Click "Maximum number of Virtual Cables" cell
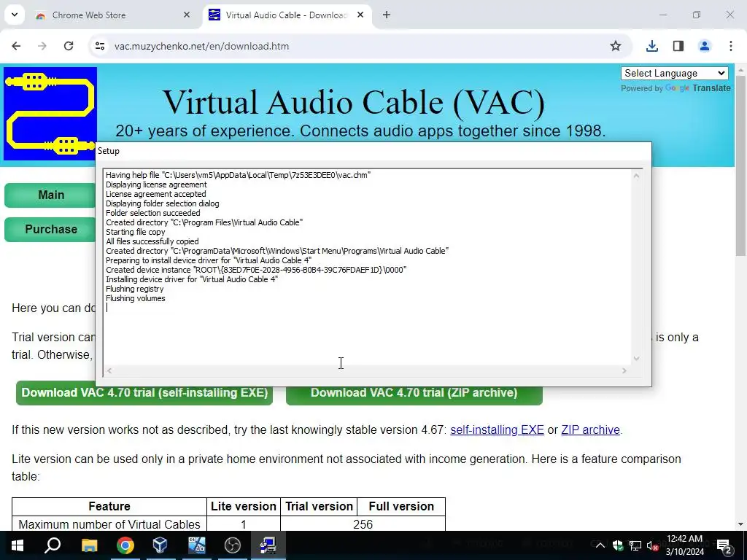Screen dimensions: 747x560 click(109, 524)
